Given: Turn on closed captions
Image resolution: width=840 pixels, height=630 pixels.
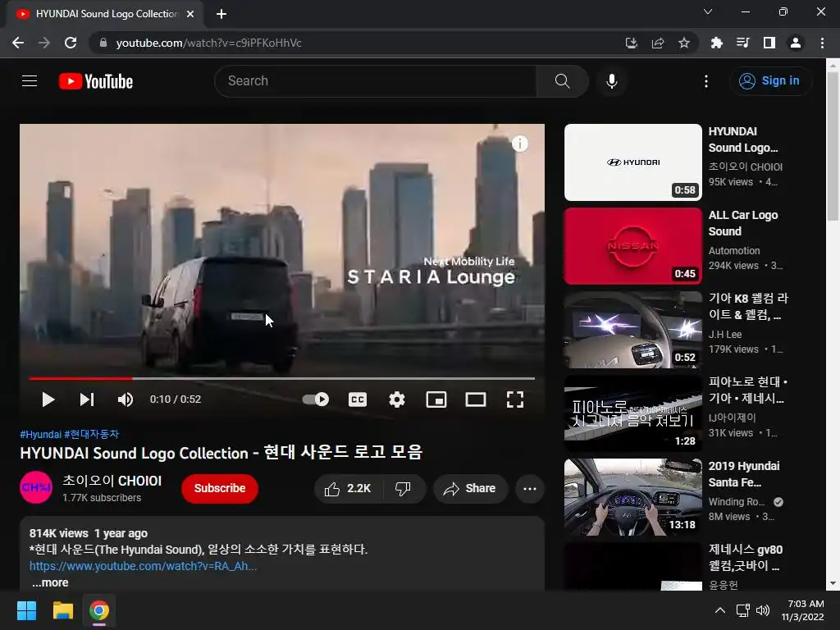Looking at the screenshot, I should point(358,399).
